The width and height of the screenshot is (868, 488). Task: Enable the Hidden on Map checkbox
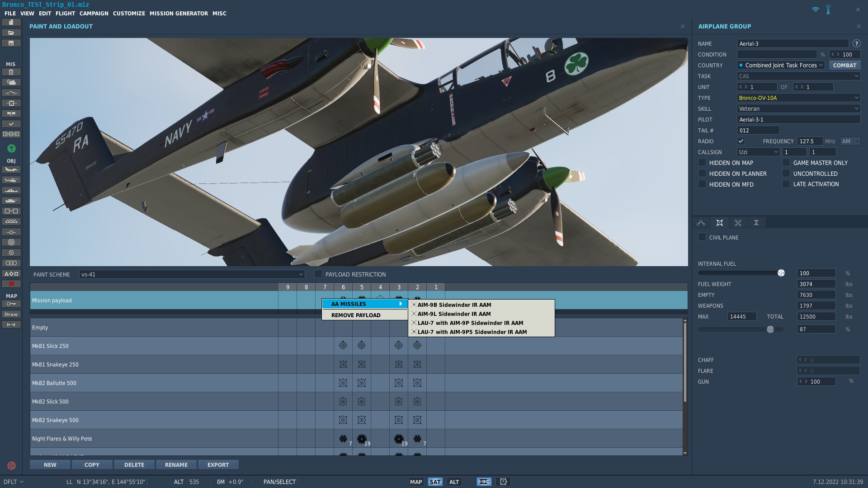tap(702, 163)
